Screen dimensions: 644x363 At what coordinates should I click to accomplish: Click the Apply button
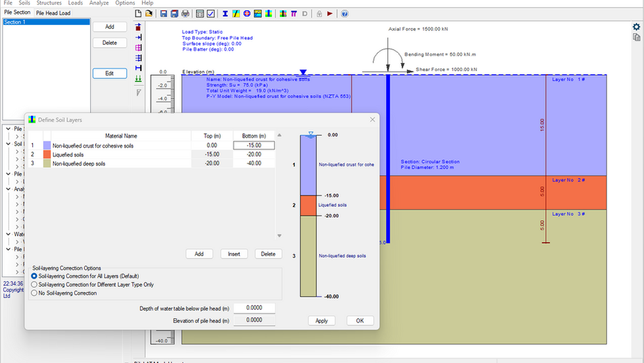[321, 321]
